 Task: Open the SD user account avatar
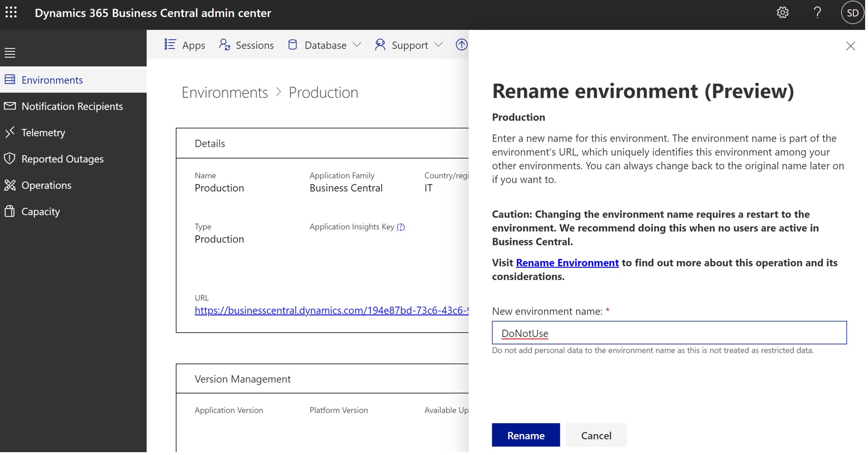point(852,13)
